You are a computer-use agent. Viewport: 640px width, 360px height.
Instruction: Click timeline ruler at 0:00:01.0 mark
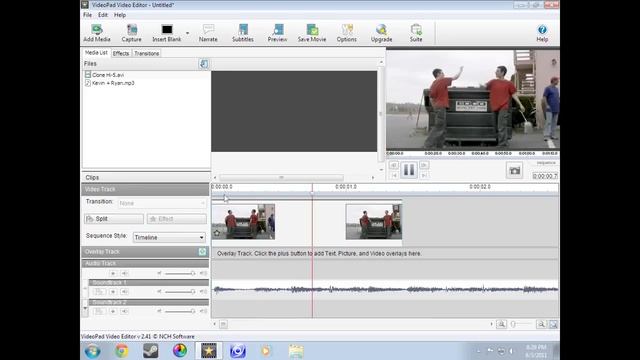346,187
